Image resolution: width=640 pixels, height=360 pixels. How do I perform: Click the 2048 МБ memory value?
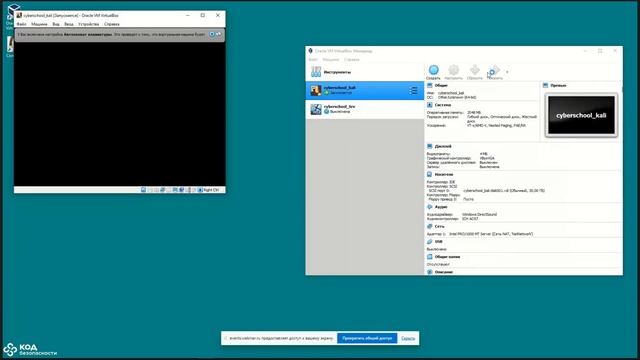(474, 112)
